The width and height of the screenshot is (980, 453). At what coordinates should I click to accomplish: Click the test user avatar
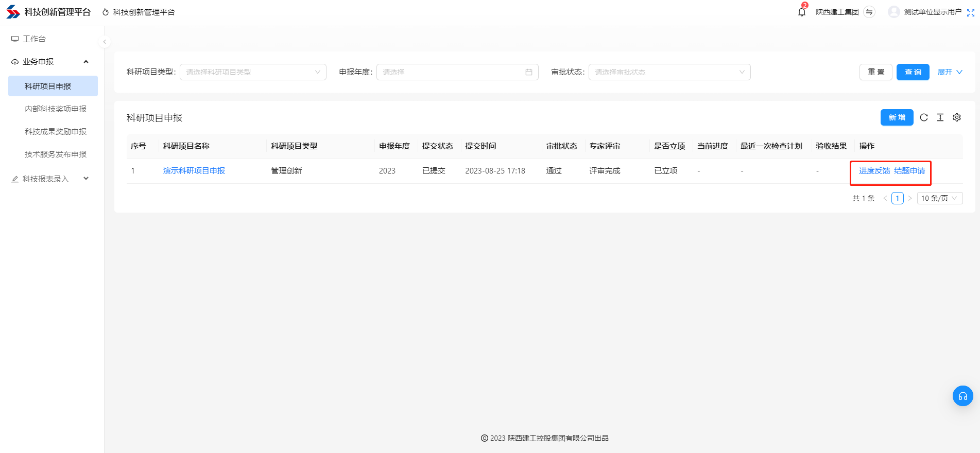click(x=894, y=12)
